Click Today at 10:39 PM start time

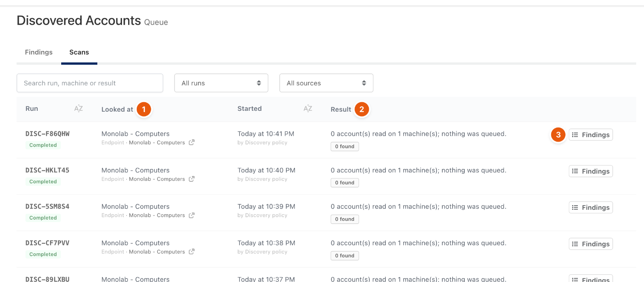[x=266, y=206]
